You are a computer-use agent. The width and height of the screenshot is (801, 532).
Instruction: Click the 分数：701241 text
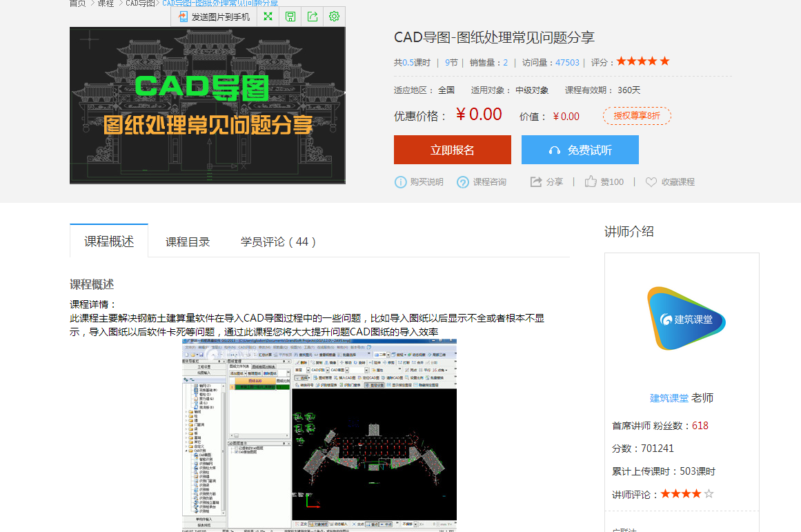[x=642, y=449]
